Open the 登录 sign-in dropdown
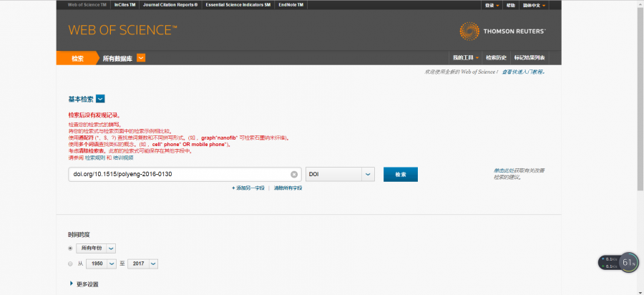This screenshot has height=295, width=644. pyautogui.click(x=492, y=5)
